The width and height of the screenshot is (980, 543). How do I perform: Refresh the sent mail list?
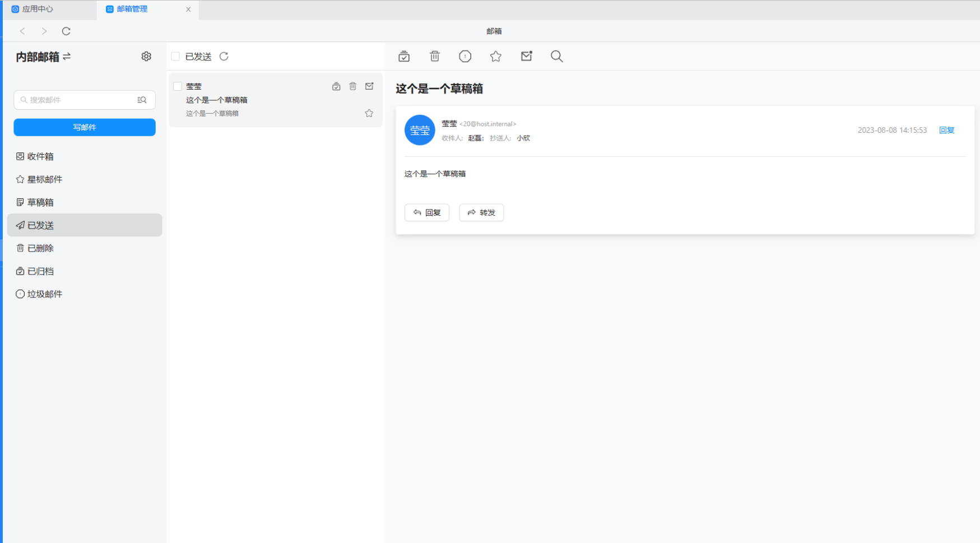pyautogui.click(x=224, y=57)
